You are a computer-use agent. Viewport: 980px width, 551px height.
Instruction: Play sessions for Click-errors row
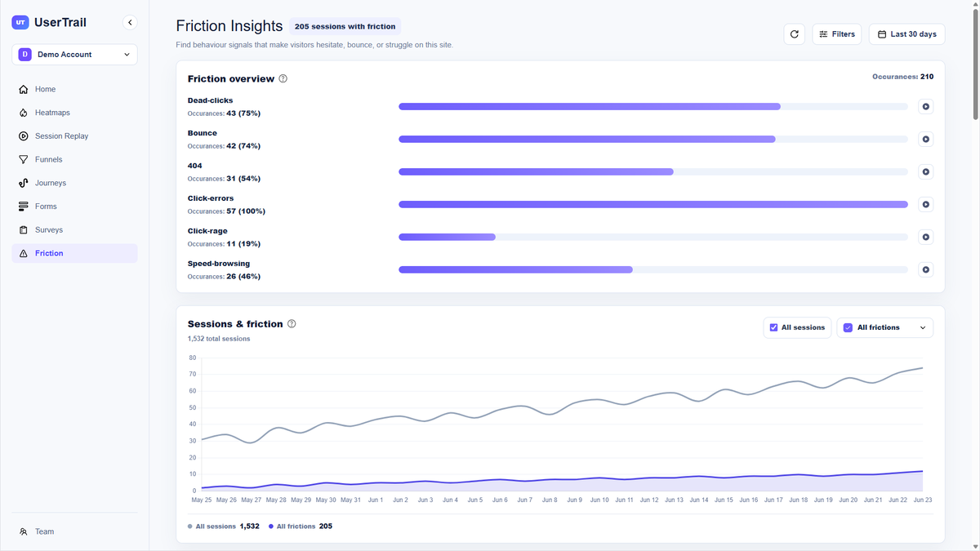pyautogui.click(x=925, y=205)
